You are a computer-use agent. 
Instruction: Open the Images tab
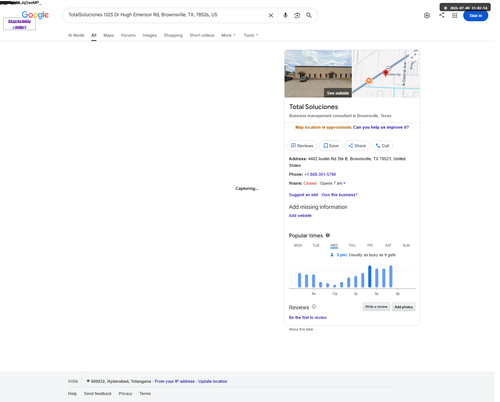[x=150, y=35]
